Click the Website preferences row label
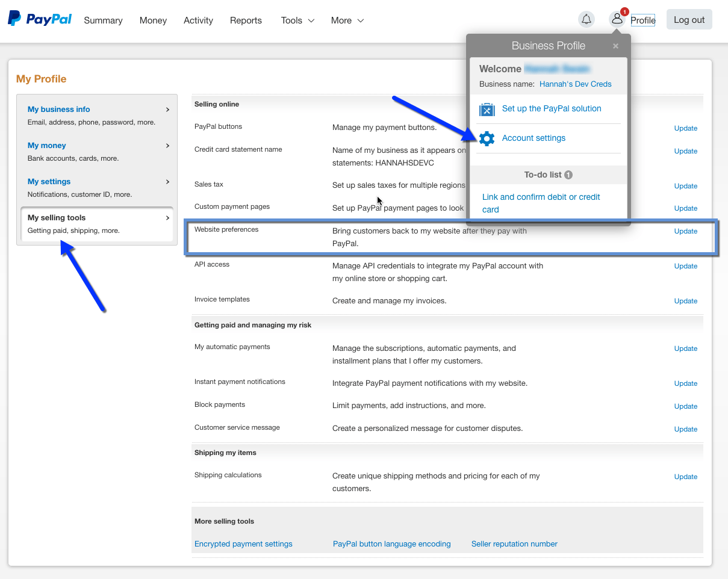This screenshot has width=728, height=579. (x=226, y=230)
